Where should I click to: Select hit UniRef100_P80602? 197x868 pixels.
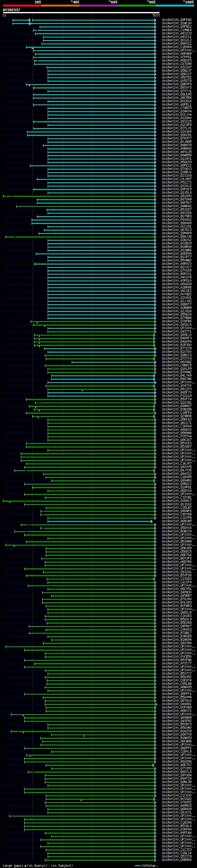[x=177, y=219]
